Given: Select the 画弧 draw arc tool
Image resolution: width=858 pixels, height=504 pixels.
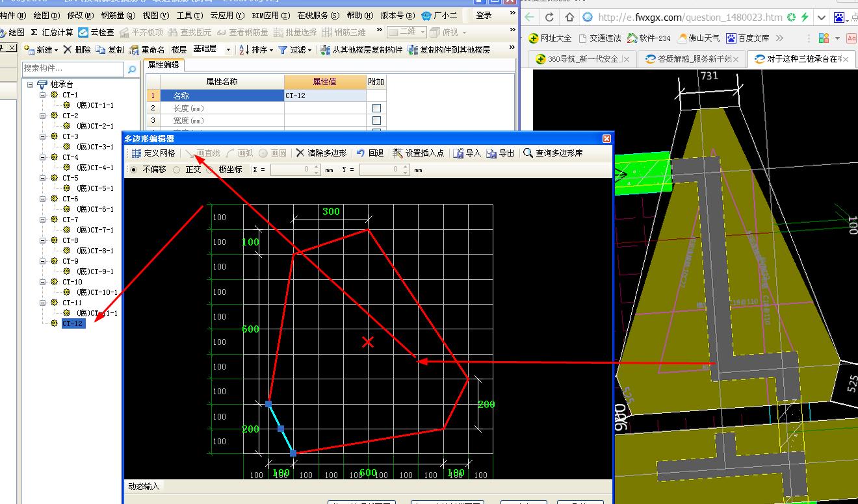Looking at the screenshot, I should click(x=239, y=153).
